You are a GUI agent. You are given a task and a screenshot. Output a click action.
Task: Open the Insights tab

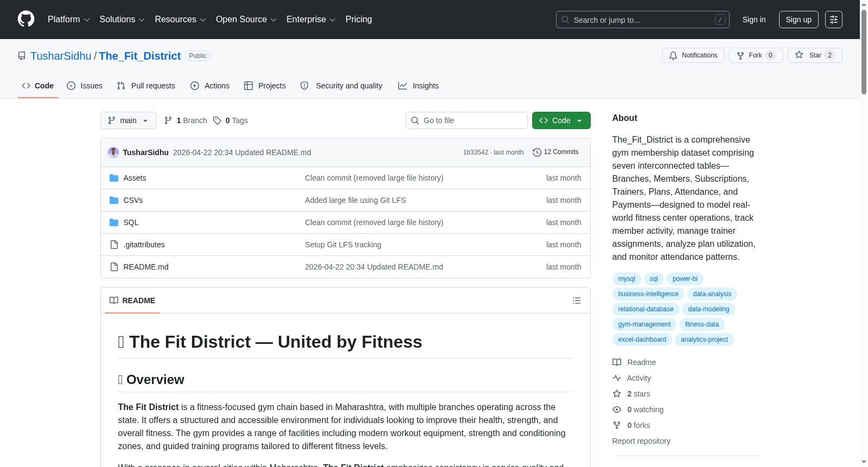(418, 86)
